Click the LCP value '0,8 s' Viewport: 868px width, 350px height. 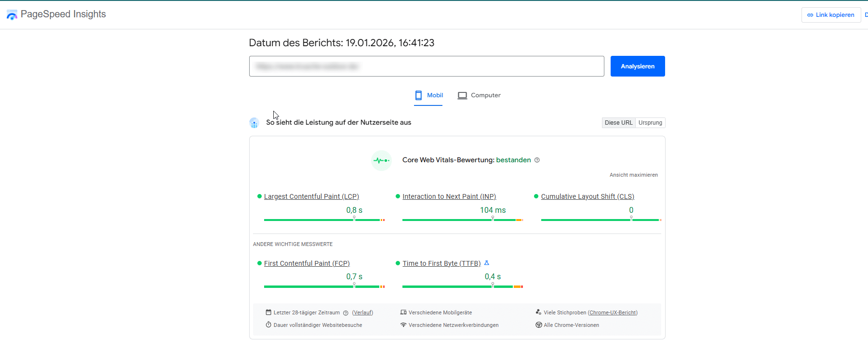coord(354,210)
